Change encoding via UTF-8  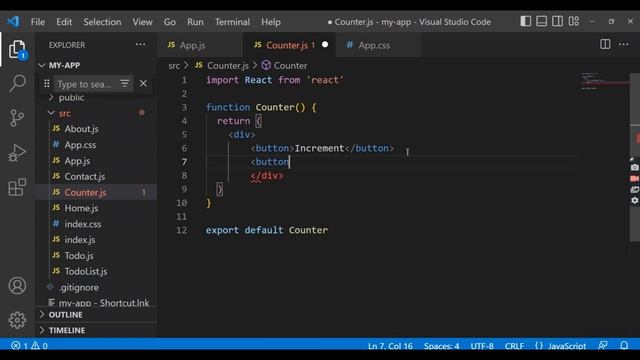pyautogui.click(x=482, y=346)
